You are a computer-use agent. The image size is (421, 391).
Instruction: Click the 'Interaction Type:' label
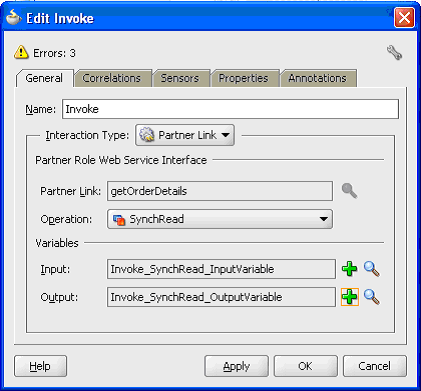click(x=87, y=135)
